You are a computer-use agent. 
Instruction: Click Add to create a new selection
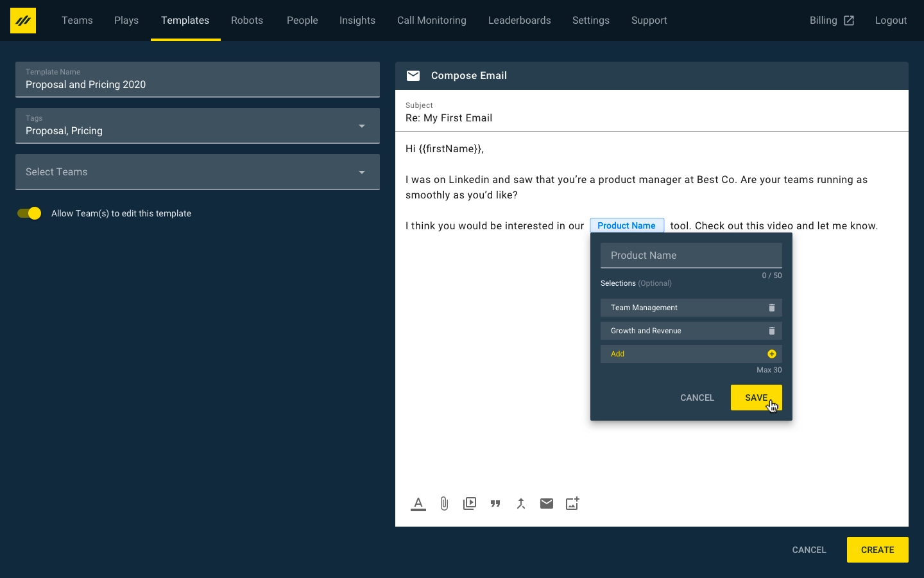click(x=691, y=354)
